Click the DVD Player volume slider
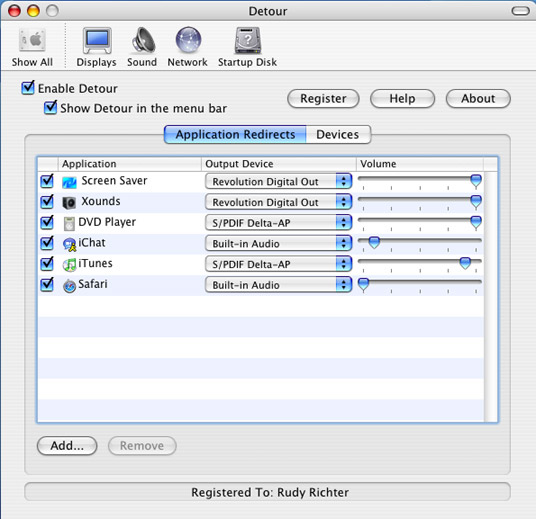This screenshot has width=536, height=519. 420,223
